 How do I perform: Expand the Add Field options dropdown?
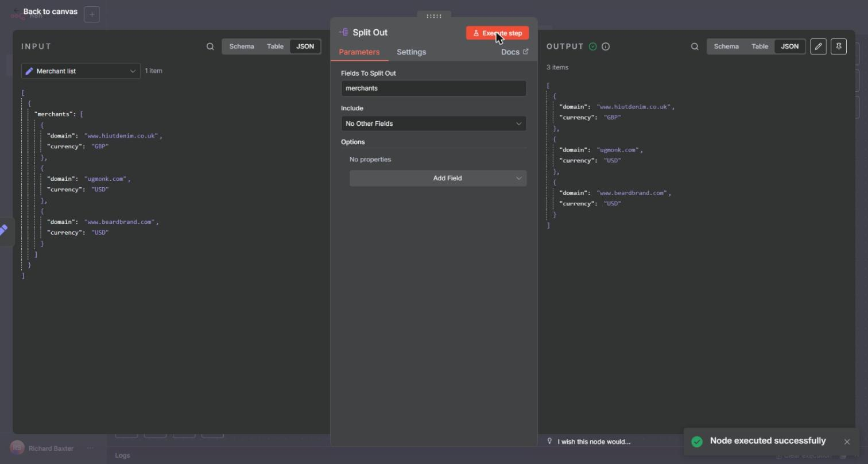(x=438, y=178)
